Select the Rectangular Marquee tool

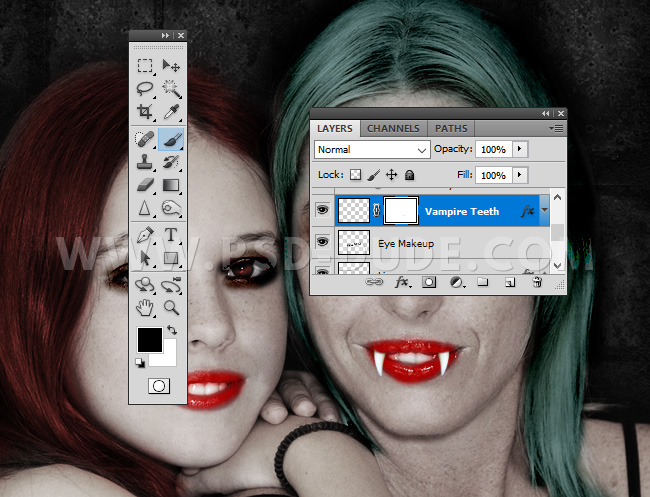[x=145, y=65]
